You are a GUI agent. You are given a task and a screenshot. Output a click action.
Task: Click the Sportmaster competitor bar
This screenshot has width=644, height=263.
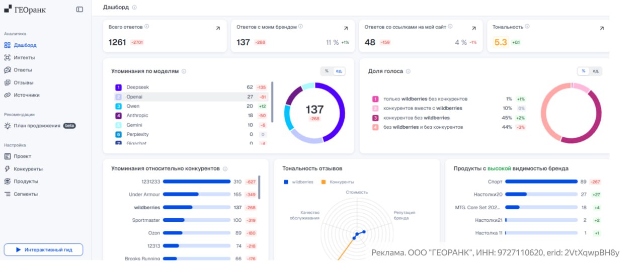pos(197,220)
